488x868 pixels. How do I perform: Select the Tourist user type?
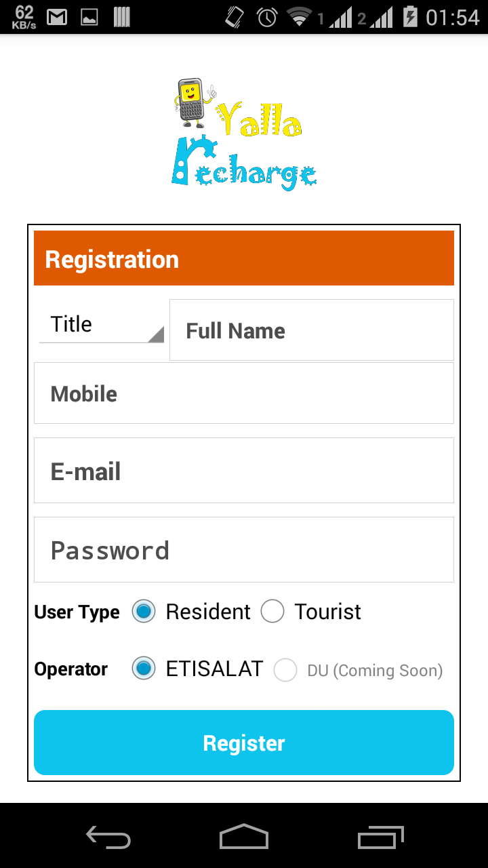272,612
